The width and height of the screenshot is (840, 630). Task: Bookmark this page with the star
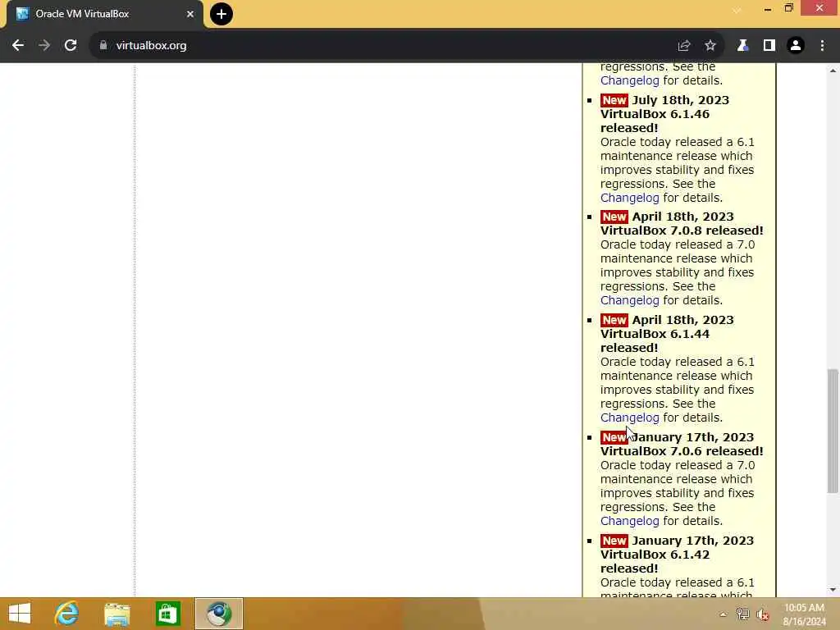[x=710, y=46]
